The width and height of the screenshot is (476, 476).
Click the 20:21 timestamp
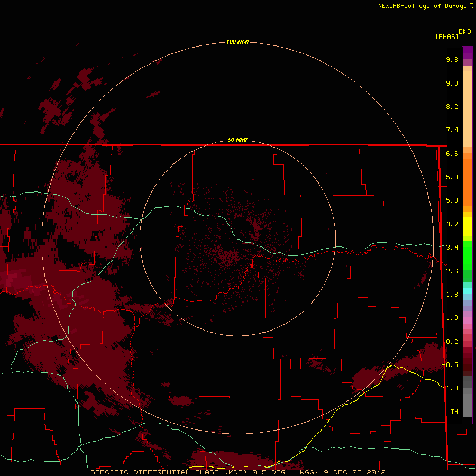[x=377, y=472]
